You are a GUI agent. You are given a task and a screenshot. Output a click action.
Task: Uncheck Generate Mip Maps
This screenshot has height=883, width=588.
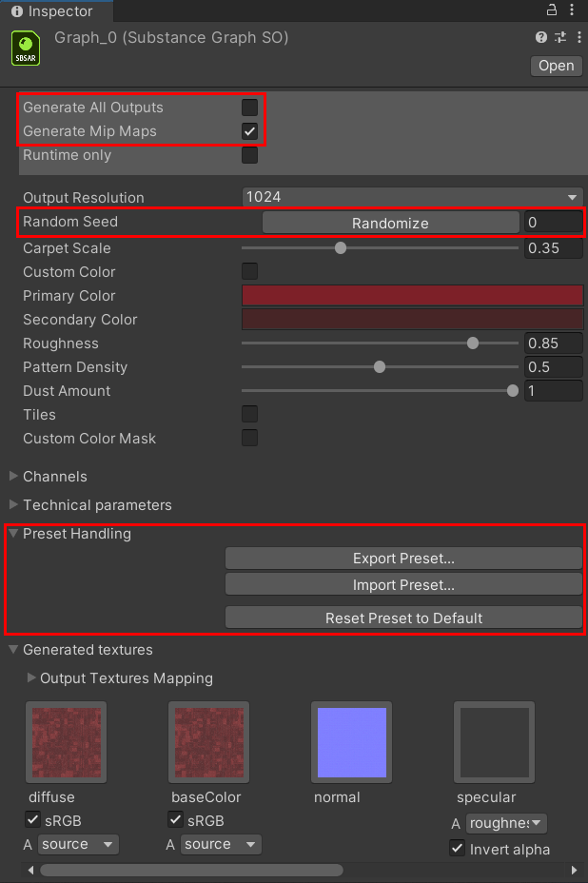pyautogui.click(x=250, y=131)
